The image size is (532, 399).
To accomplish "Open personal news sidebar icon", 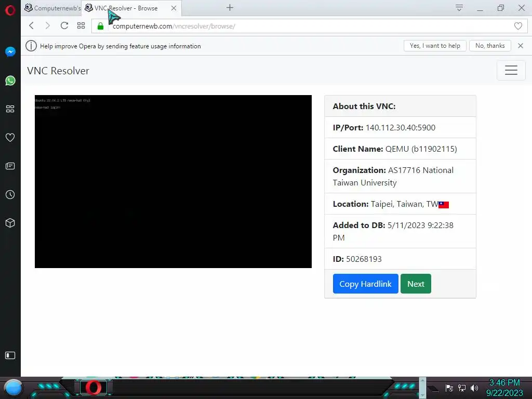I will click(x=10, y=166).
